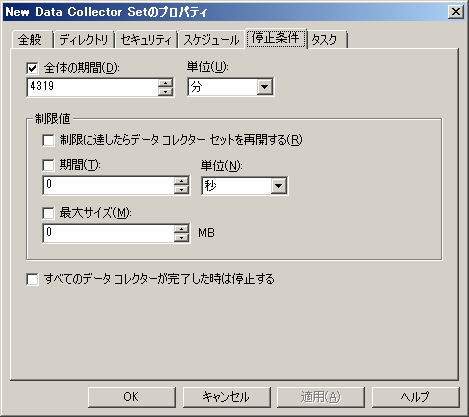Viewport: 469px width, 417px height.
Task: Enable the 最大サイズ(M) checkbox
Action: 48,213
